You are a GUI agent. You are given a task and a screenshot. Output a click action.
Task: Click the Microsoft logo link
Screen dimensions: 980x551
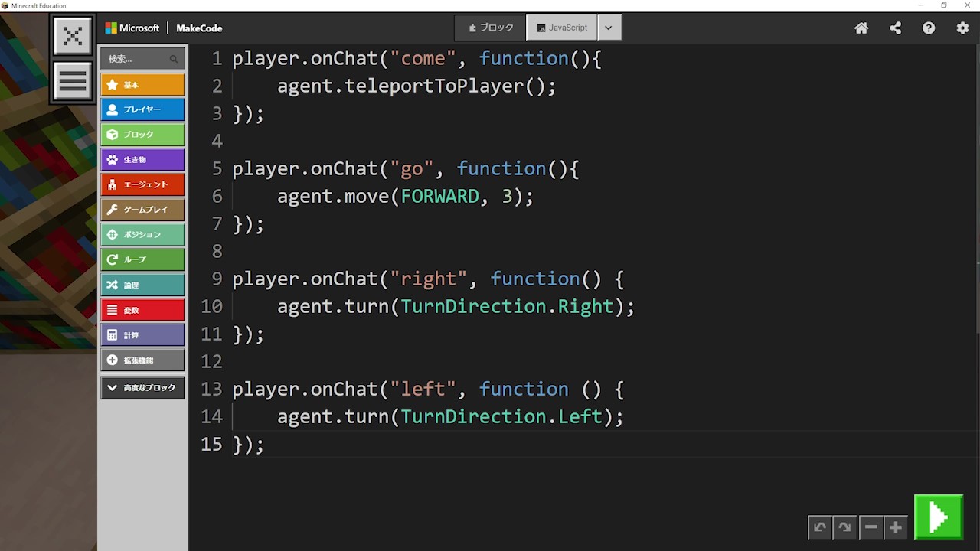click(x=132, y=28)
